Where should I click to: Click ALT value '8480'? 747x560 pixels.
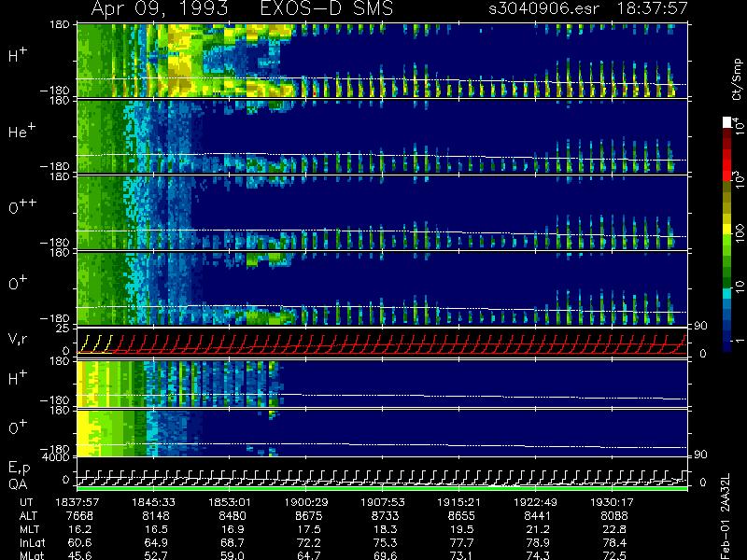(x=232, y=516)
